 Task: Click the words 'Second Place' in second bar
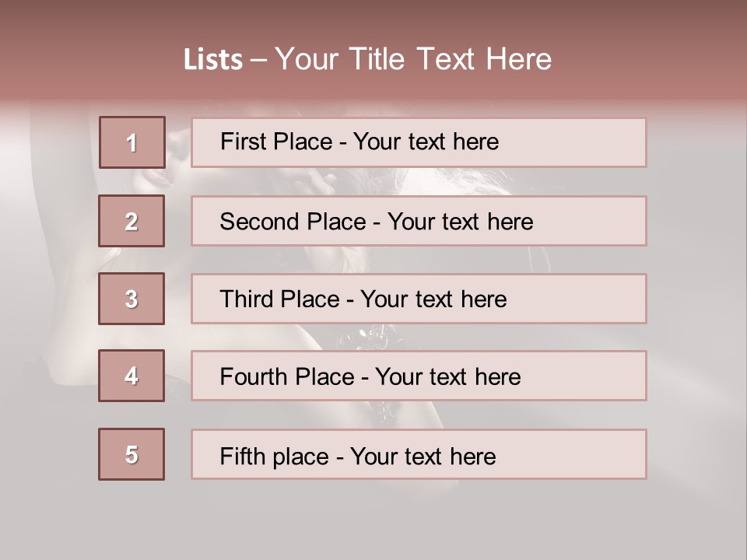coord(293,222)
